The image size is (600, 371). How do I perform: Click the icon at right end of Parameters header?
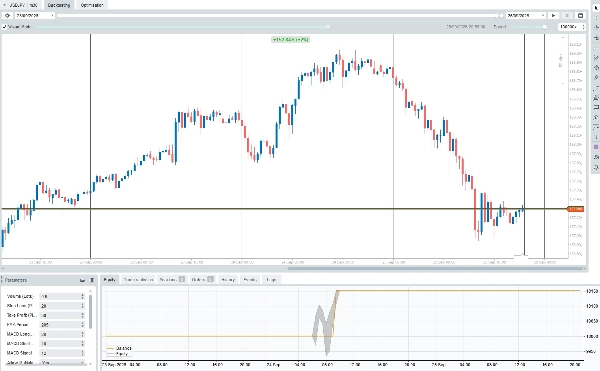(92, 280)
